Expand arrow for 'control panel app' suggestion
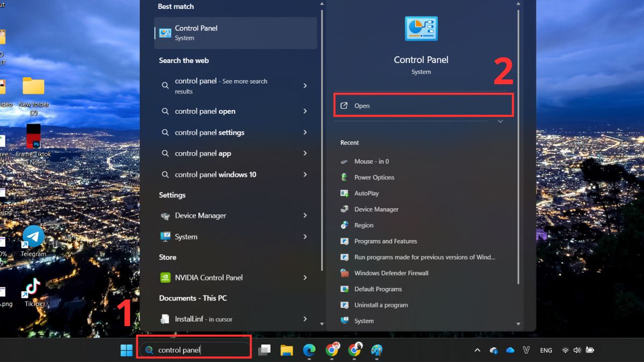This screenshot has width=644, height=362. [x=305, y=153]
